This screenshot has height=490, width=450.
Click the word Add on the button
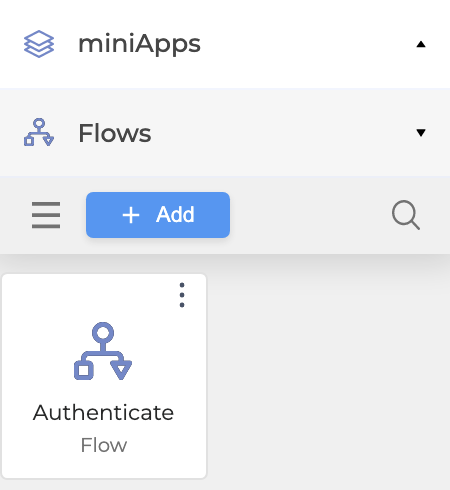175,214
